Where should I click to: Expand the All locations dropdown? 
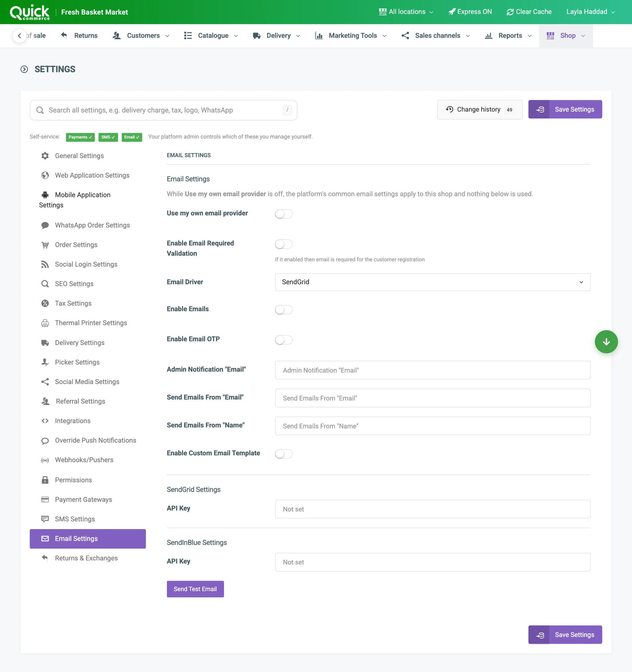(406, 12)
